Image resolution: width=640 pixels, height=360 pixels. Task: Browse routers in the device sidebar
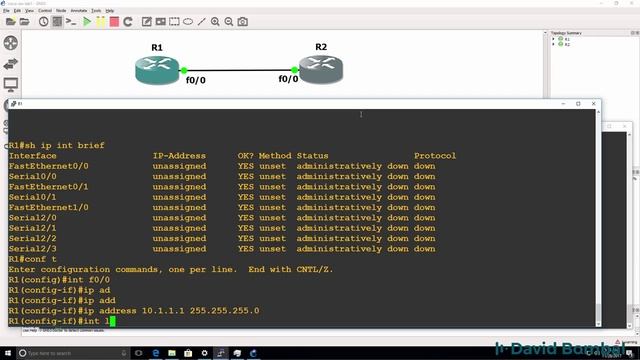[11, 43]
